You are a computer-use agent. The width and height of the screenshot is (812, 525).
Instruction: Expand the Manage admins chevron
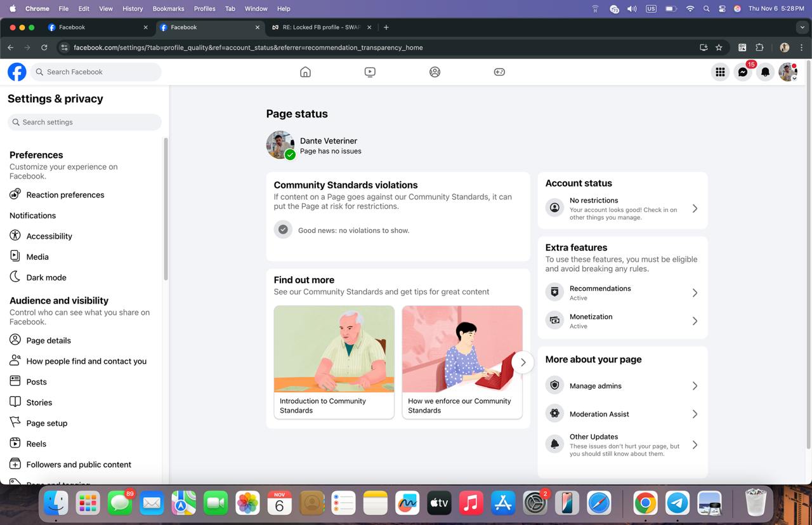tap(695, 386)
